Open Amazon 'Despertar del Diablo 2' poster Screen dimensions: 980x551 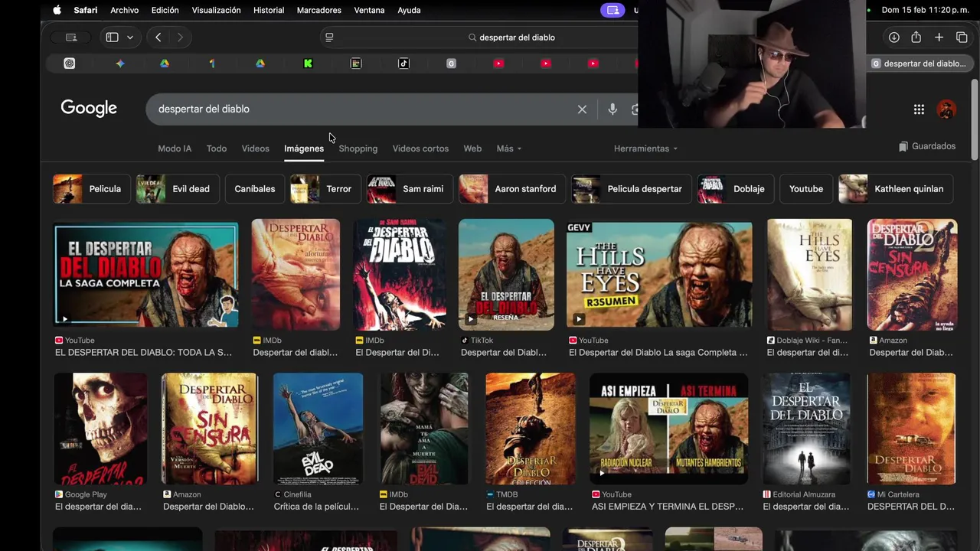(x=912, y=275)
